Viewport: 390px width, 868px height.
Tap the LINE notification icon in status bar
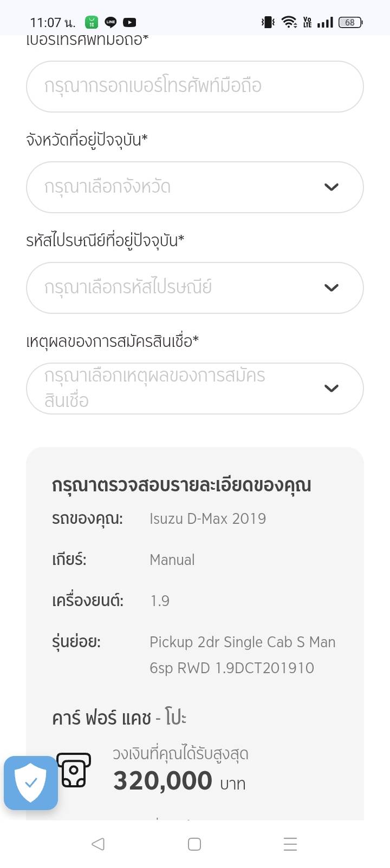[x=111, y=22]
